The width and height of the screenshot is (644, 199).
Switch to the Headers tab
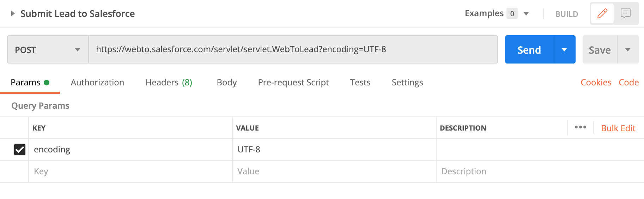(169, 82)
